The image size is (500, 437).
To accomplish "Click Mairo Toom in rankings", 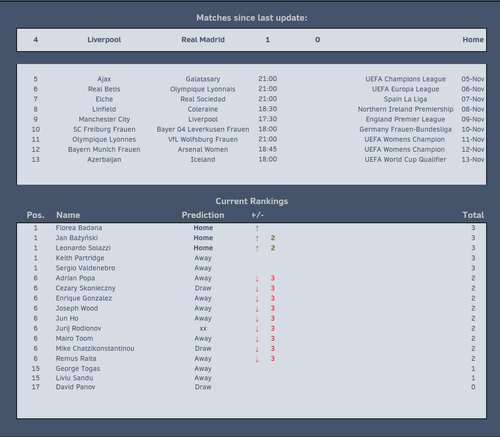I will coord(74,338).
